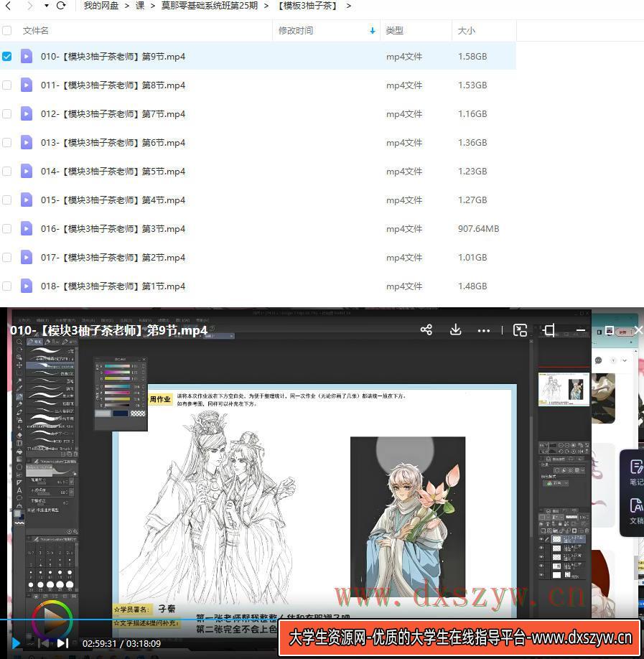Open the player's more options ellipsis
This screenshot has width=644, height=659.
(x=484, y=331)
